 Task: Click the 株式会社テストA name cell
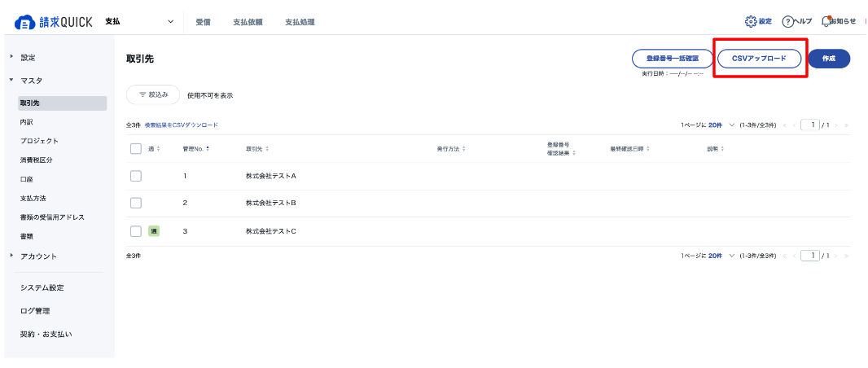(272, 176)
